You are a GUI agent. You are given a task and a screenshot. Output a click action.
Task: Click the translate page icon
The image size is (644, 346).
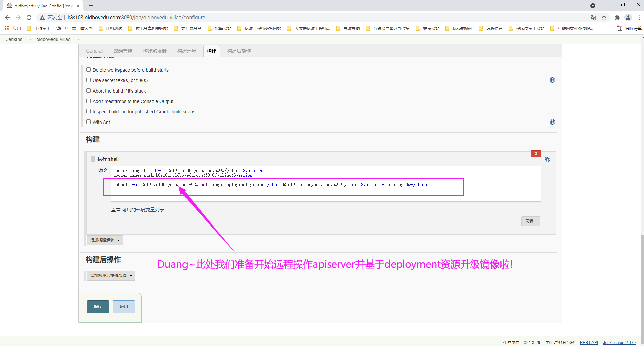(x=593, y=18)
